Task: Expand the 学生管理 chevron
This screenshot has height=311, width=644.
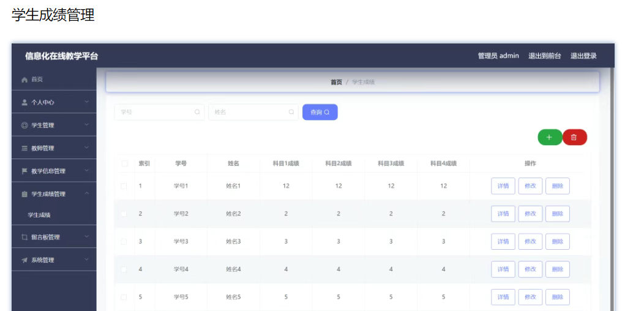Action: coord(86,124)
